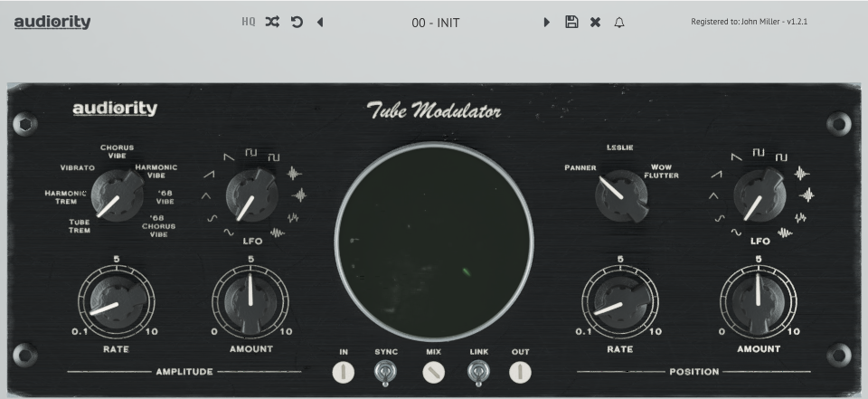Delete preset with X icon
Viewport: 868px width, 399px height.
(595, 22)
